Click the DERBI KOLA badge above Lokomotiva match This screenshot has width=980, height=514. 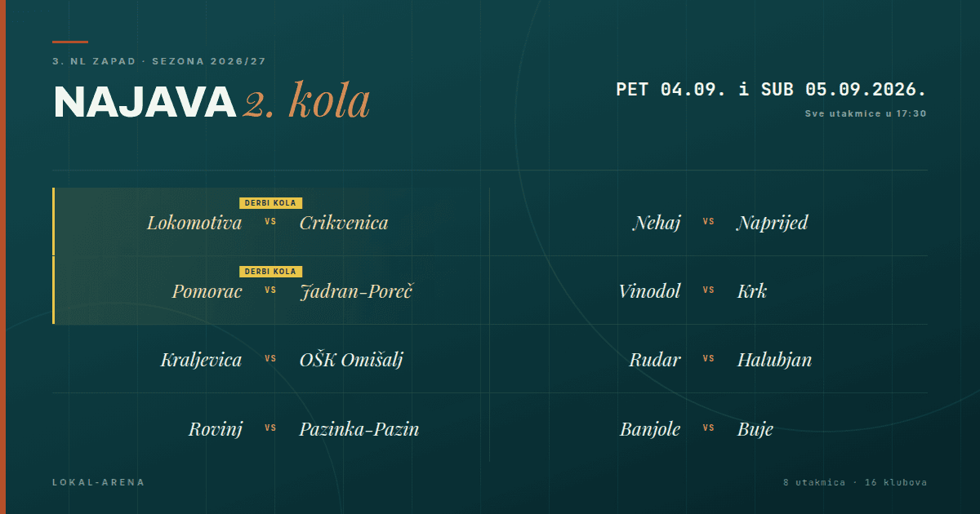pos(271,203)
